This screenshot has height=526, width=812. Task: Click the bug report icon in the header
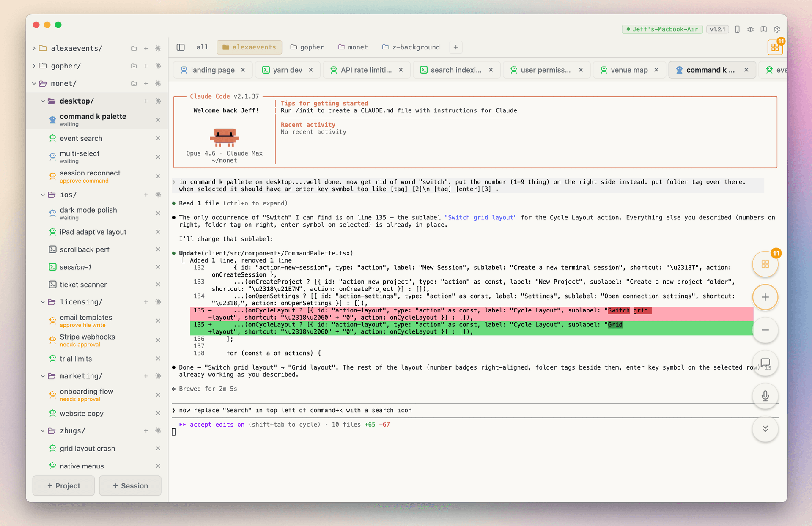click(x=750, y=29)
